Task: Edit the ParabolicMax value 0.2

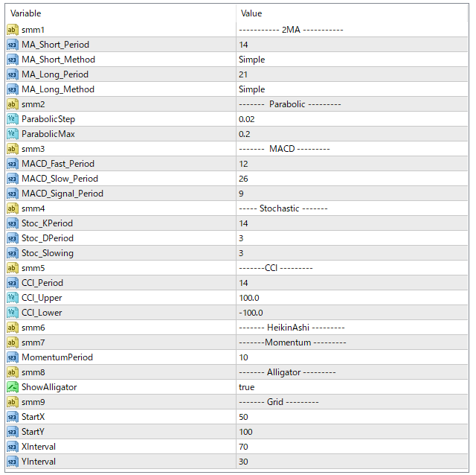Action: [x=244, y=134]
